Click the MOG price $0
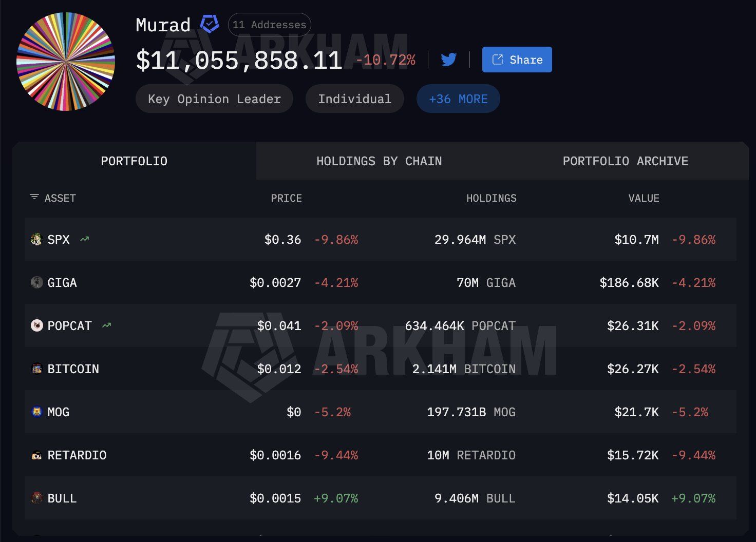The height and width of the screenshot is (542, 756). (294, 412)
